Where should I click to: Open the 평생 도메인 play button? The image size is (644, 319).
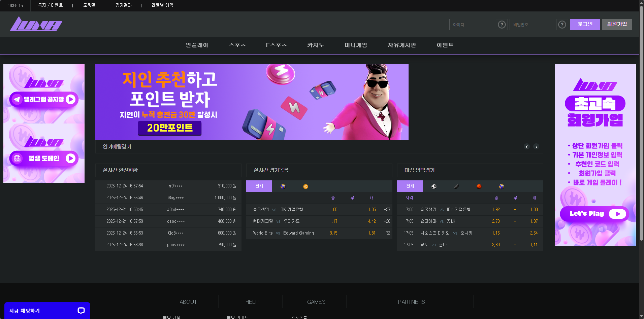tap(70, 158)
